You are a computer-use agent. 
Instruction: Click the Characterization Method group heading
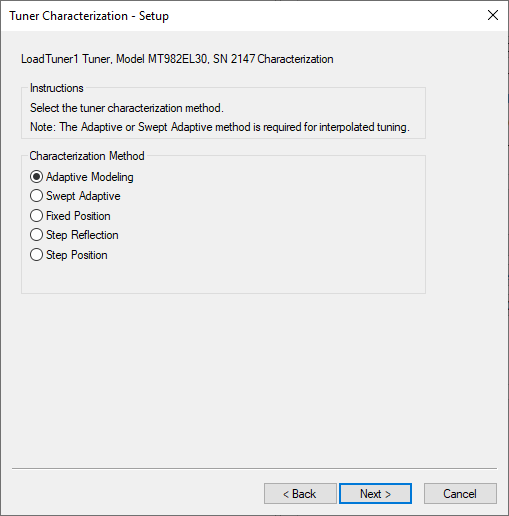pyautogui.click(x=87, y=156)
